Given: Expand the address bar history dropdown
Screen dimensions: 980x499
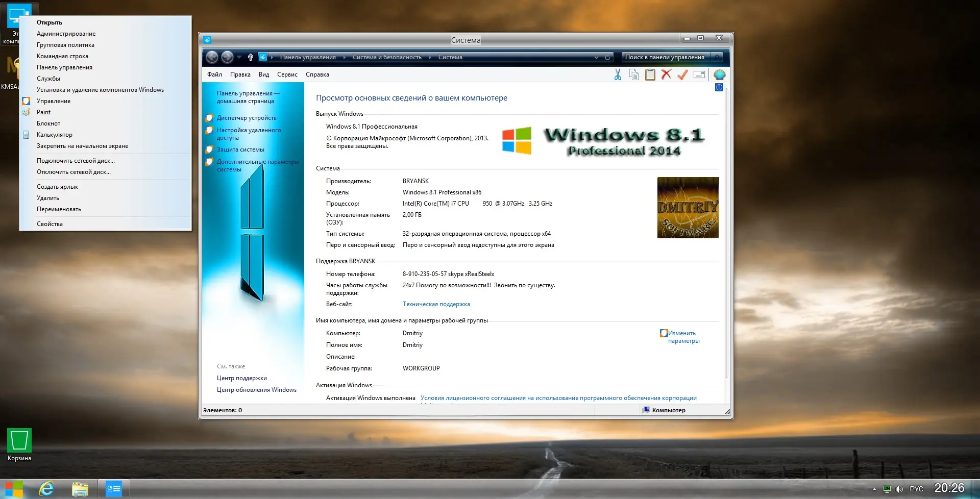Looking at the screenshot, I should click(596, 58).
